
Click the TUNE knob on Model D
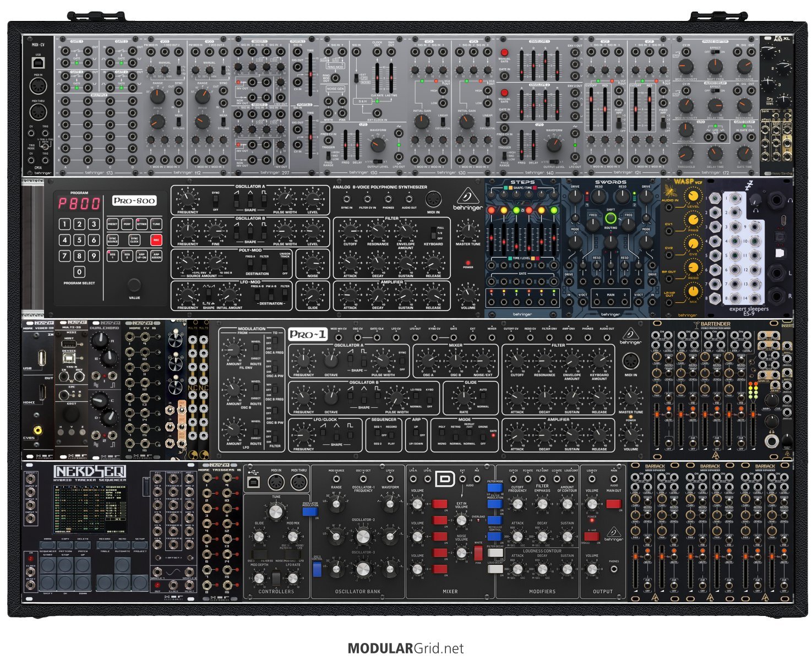click(276, 512)
